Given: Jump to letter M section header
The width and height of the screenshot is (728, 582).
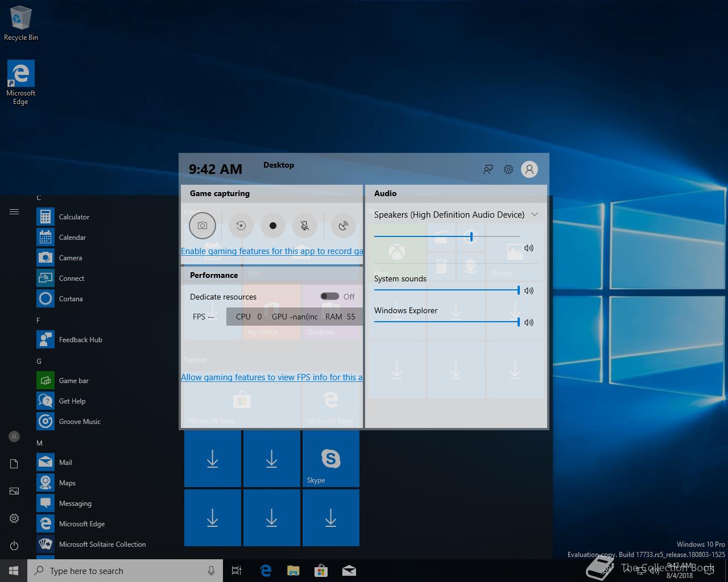Looking at the screenshot, I should pyautogui.click(x=39, y=443).
